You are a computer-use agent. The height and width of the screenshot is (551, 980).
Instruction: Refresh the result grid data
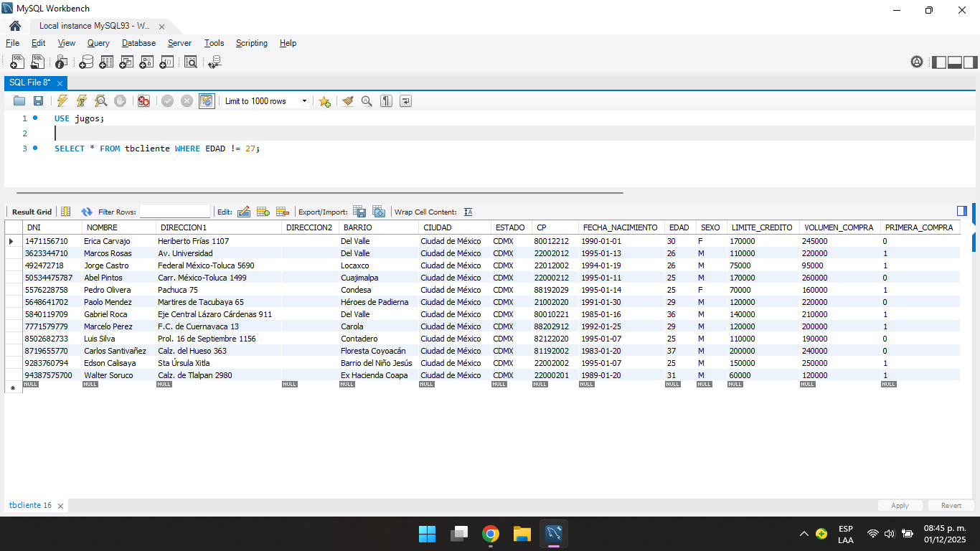coord(87,212)
